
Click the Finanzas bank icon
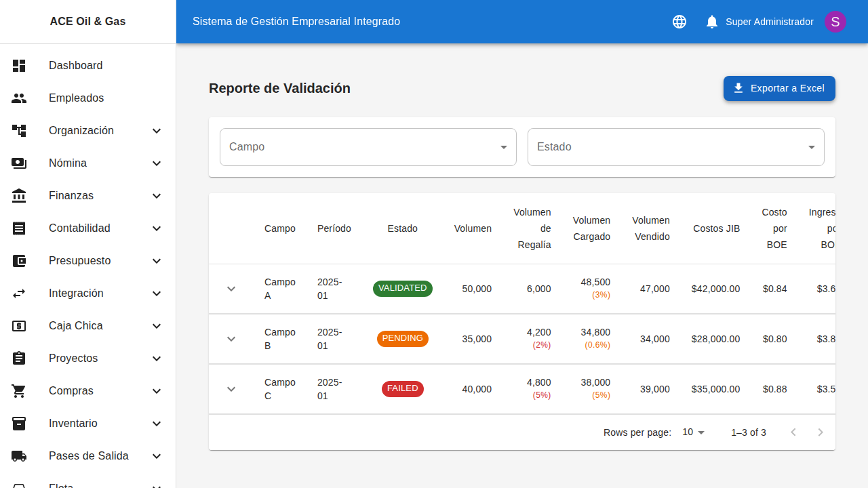(19, 195)
